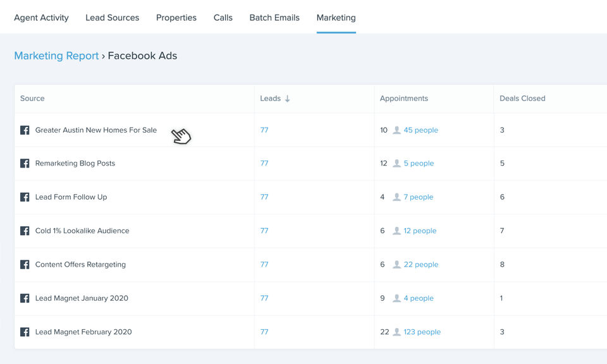Click Facebook icon beside Content Offers Retargeting
This screenshot has width=607, height=364.
pyautogui.click(x=25, y=265)
